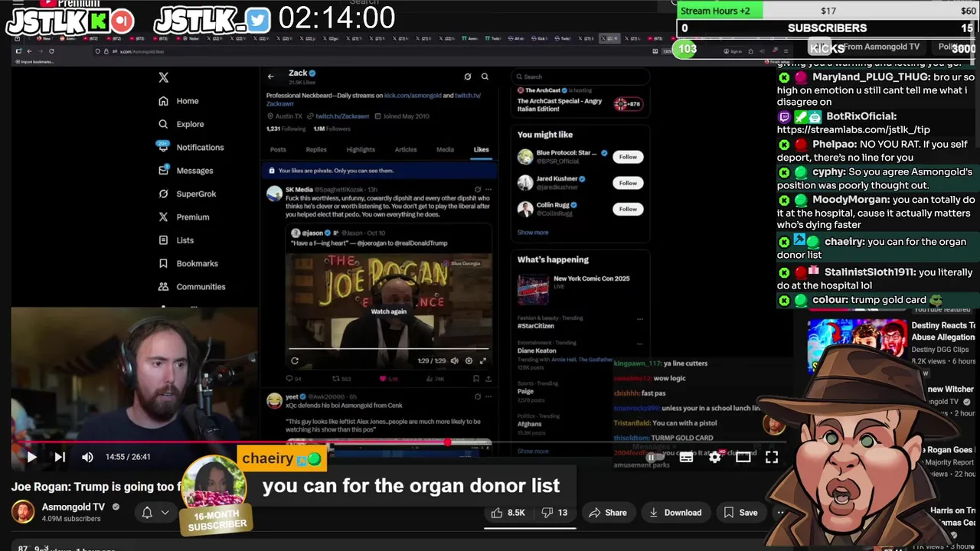Open embedded tweet video settings
The height and width of the screenshot is (551, 980).
click(469, 360)
